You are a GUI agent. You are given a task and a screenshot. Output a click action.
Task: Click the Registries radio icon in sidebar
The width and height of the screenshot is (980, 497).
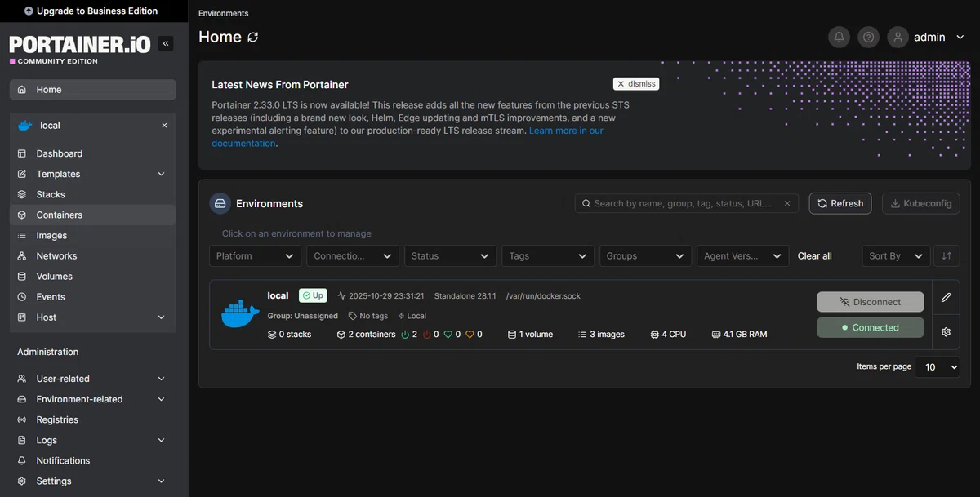tap(22, 419)
